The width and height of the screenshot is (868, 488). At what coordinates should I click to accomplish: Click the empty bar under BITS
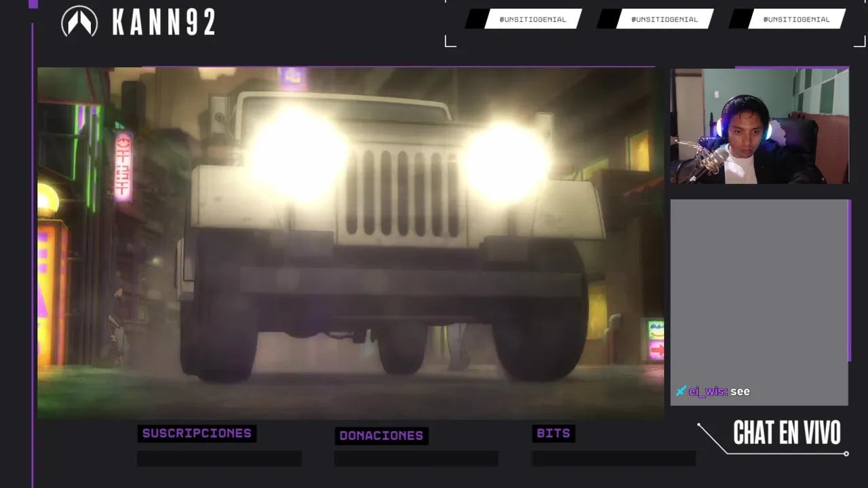[614, 459]
